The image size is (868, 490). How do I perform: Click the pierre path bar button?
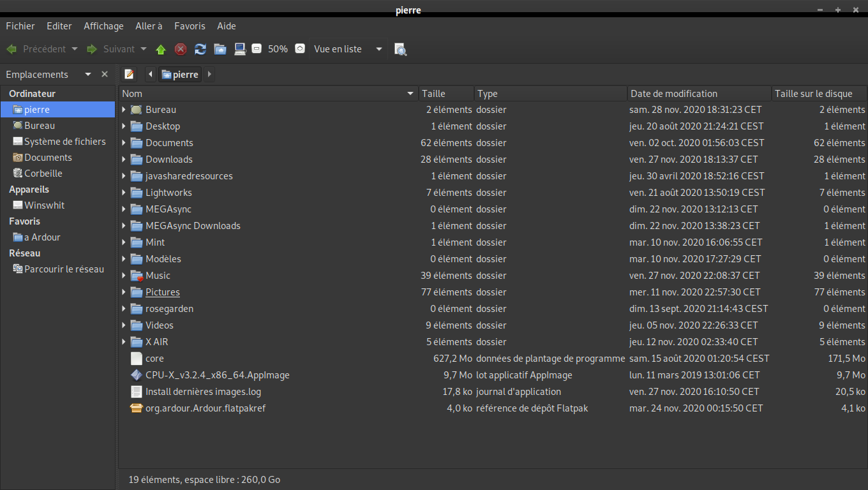(180, 75)
